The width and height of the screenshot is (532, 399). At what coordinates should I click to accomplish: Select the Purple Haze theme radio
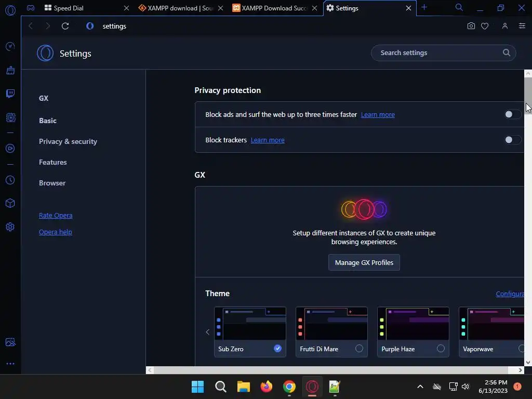click(x=441, y=349)
